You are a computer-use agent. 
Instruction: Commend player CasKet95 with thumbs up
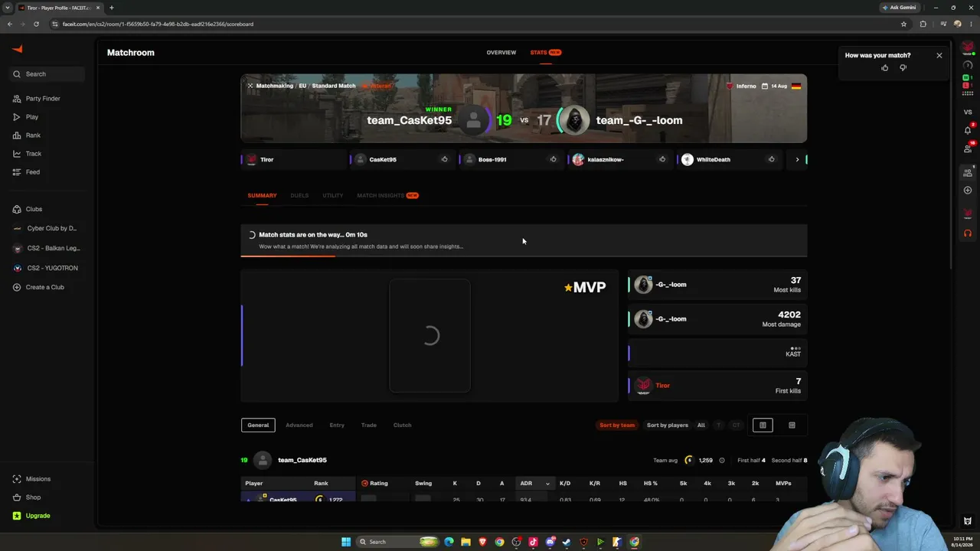tap(444, 159)
